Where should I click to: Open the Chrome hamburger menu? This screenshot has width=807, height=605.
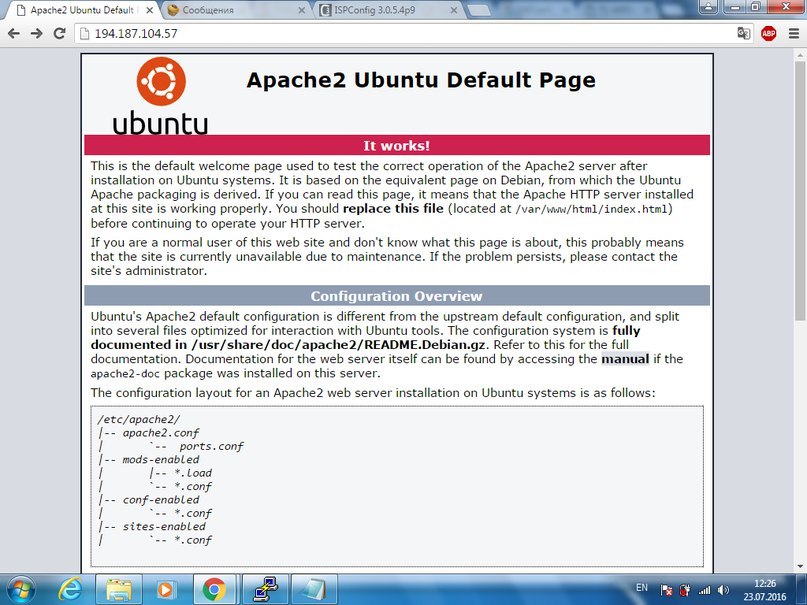tap(794, 33)
